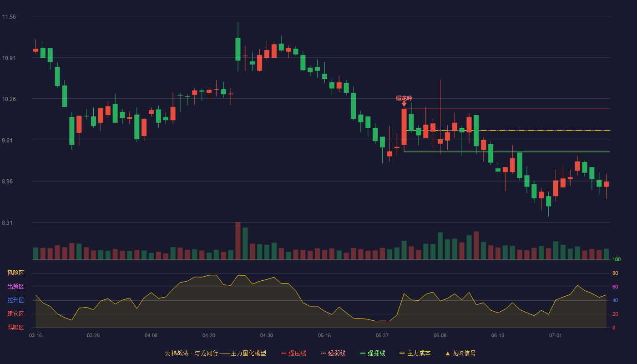Viewport: 637px width, 364px height.
Task: Select the 拉升区 zone label
Action: click(x=15, y=300)
